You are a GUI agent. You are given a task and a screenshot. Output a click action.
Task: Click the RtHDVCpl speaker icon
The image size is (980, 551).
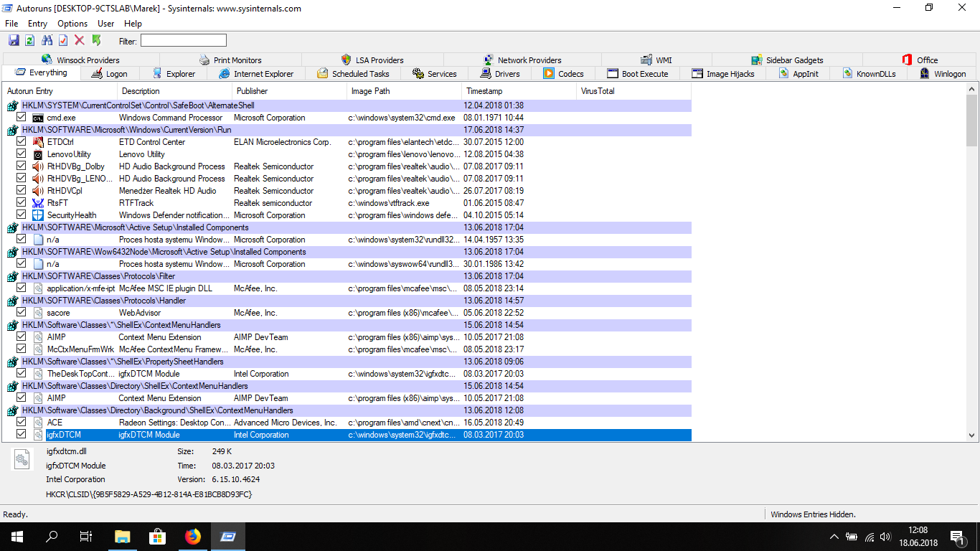[x=38, y=191]
